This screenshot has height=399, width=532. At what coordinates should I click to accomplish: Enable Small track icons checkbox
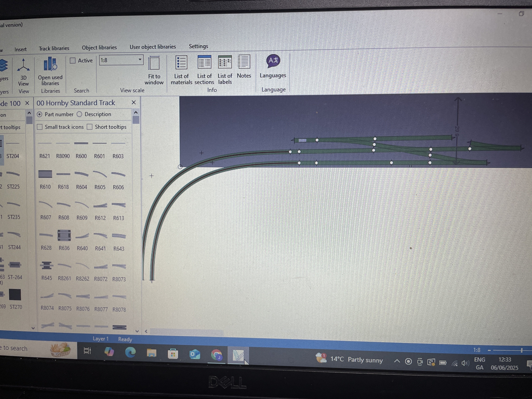tap(40, 127)
